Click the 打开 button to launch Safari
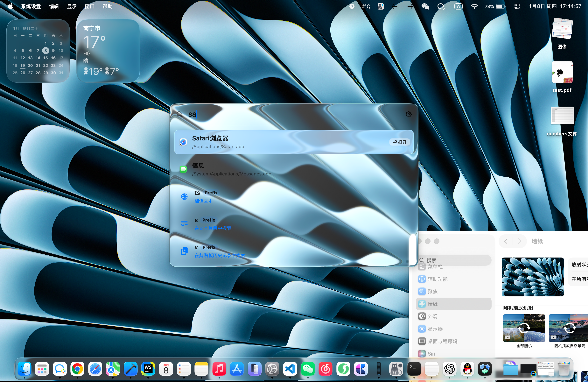Viewport: 588px width, 382px height. (x=399, y=142)
